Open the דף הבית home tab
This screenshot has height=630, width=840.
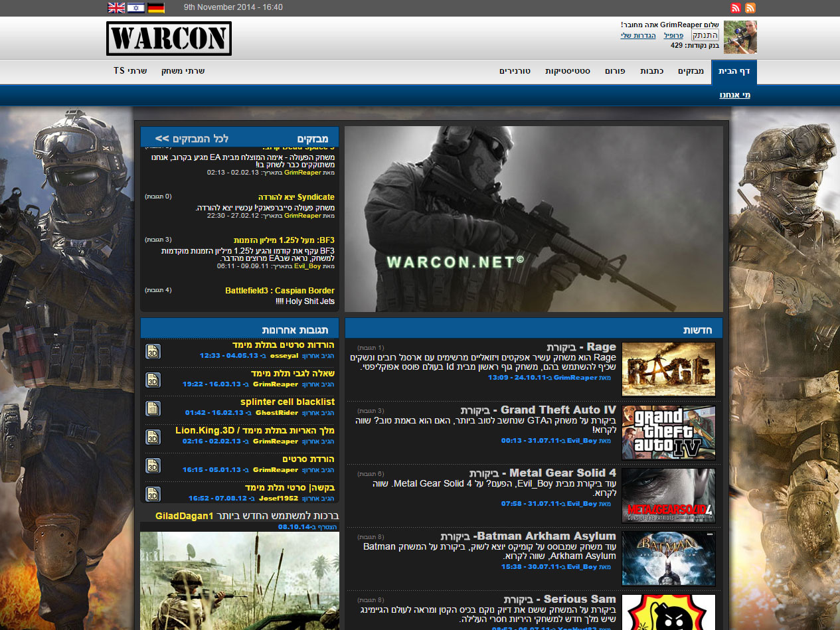pyautogui.click(x=734, y=71)
